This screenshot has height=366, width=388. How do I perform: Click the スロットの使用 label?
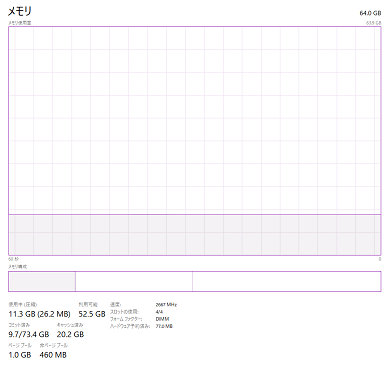(124, 312)
